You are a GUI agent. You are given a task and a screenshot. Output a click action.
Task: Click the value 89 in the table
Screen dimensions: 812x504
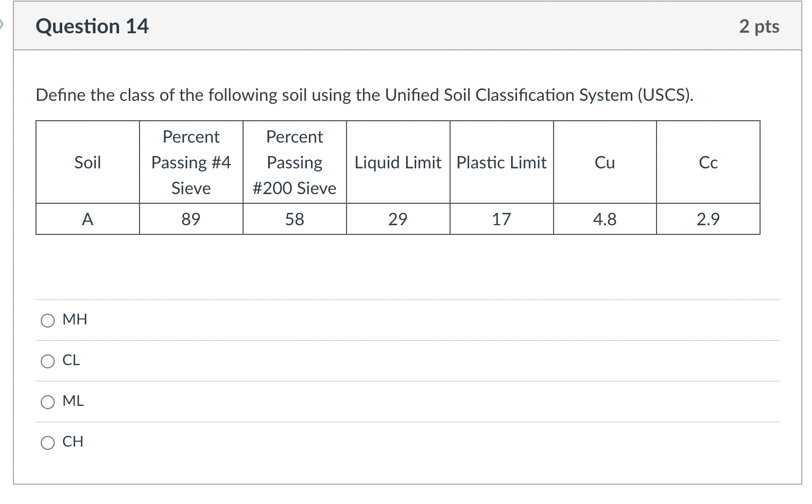pos(191,219)
